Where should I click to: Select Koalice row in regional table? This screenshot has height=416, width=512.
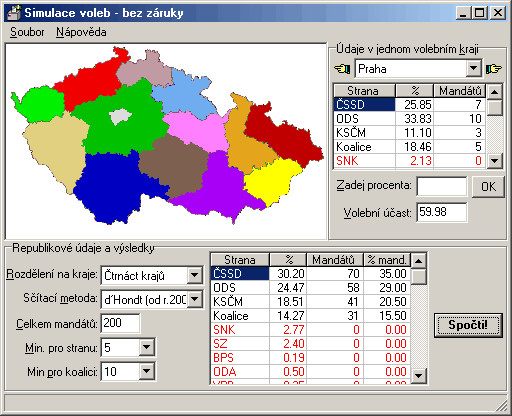pos(409,147)
